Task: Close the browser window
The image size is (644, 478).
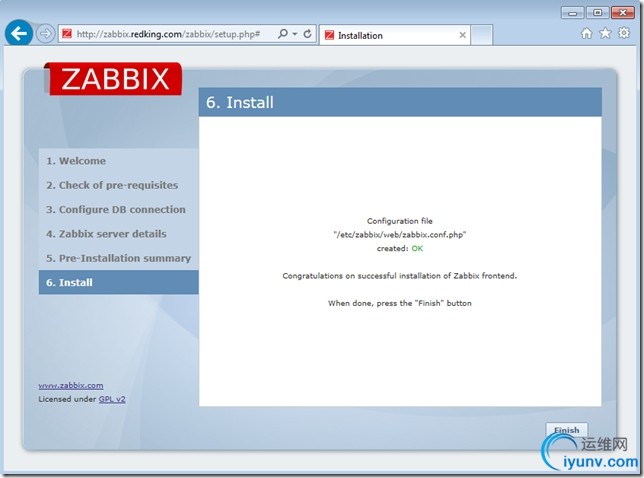Action: click(x=623, y=13)
